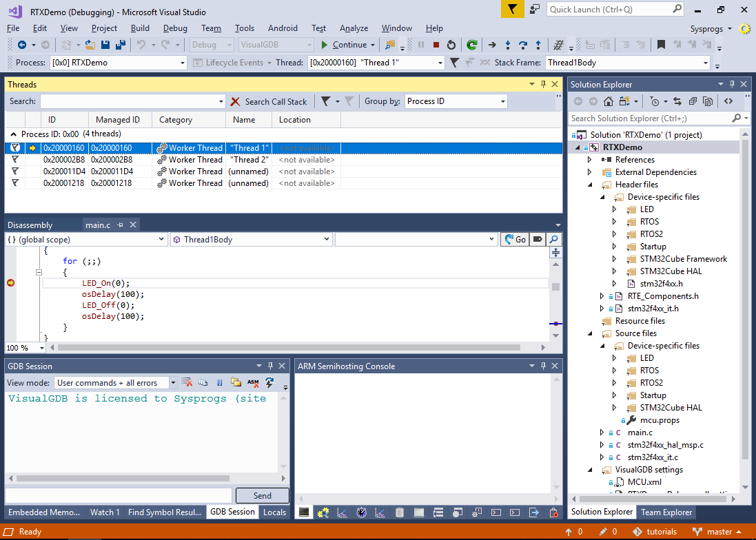The height and width of the screenshot is (540, 756).
Task: Stop debugging with the red square icon
Action: (436, 45)
